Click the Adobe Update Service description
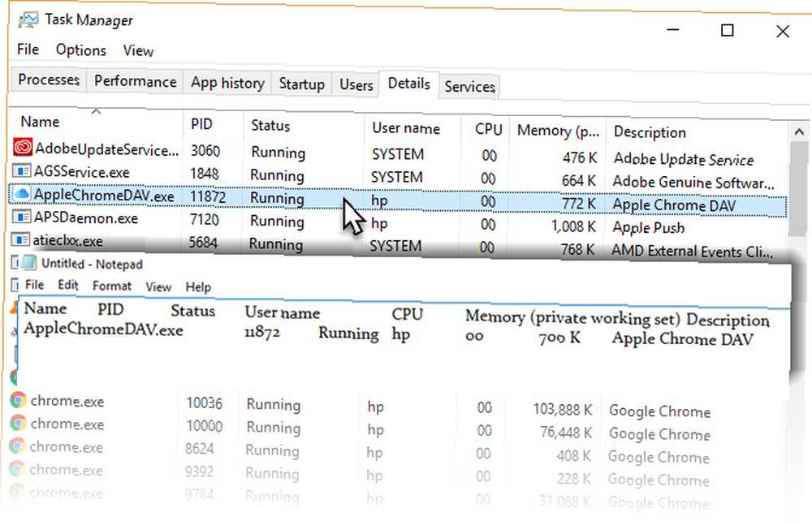This screenshot has width=812, height=525. (683, 159)
